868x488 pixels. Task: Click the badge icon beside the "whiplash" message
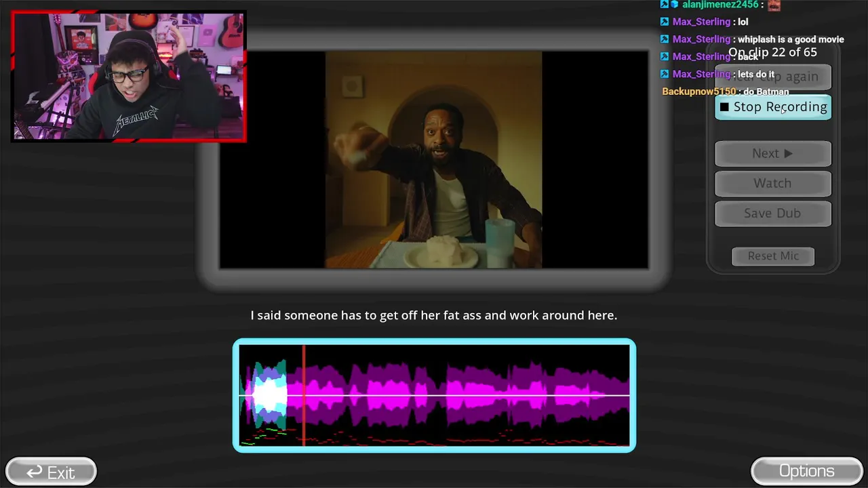665,39
